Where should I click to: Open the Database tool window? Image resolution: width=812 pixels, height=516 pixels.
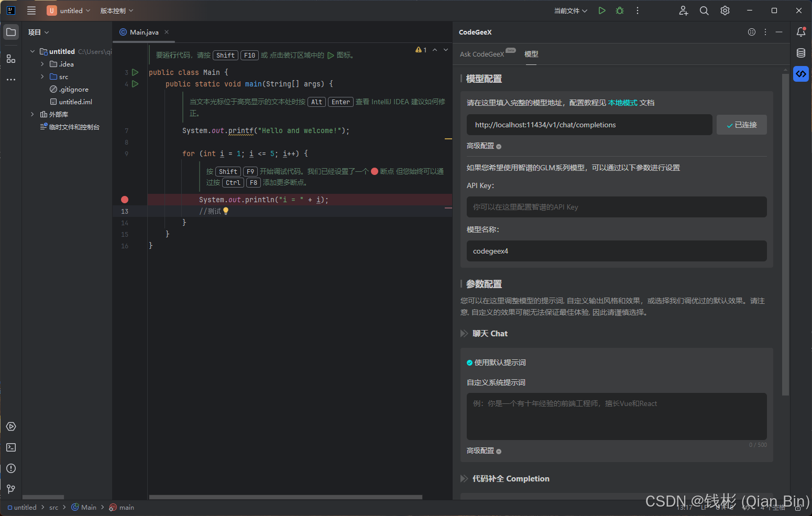(801, 53)
